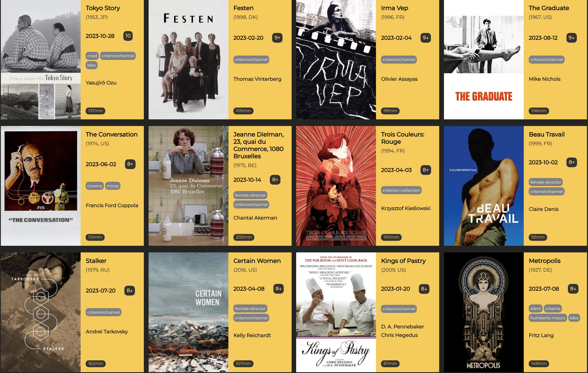This screenshot has width=588, height=373.
Task: Select the 'female-director' tag on Jeanne Dielman
Action: [250, 195]
